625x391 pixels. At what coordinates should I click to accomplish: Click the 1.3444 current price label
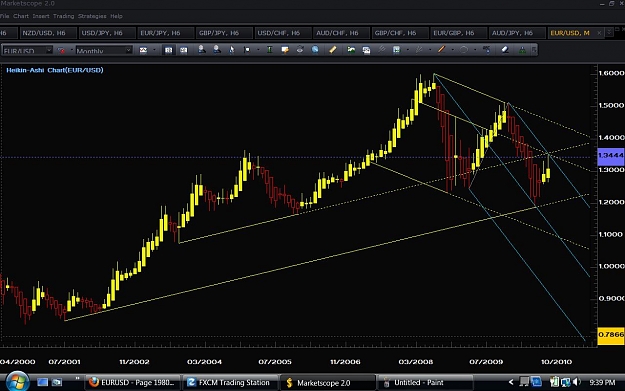click(611, 155)
